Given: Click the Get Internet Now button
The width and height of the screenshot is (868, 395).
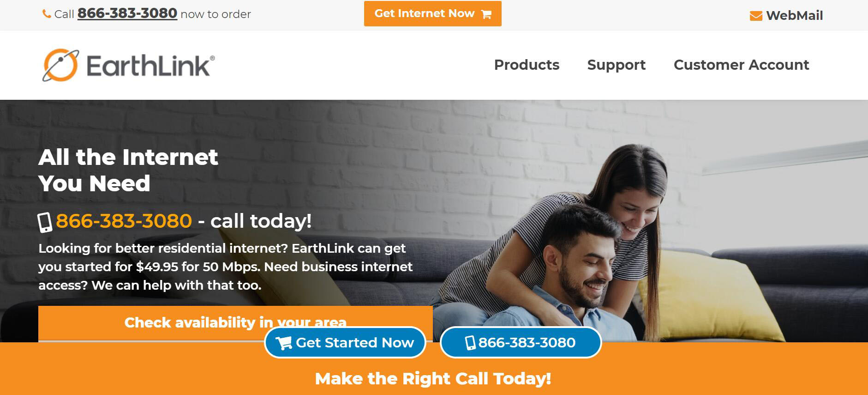Looking at the screenshot, I should tap(432, 14).
